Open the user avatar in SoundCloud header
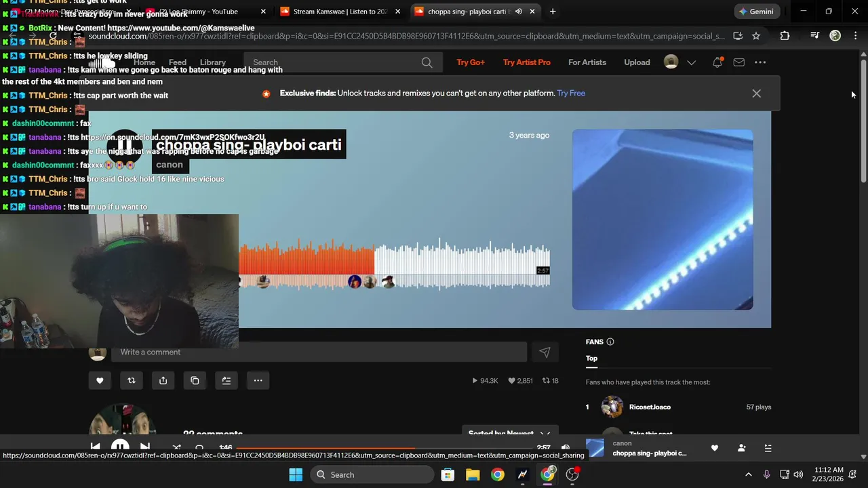 [x=671, y=62]
